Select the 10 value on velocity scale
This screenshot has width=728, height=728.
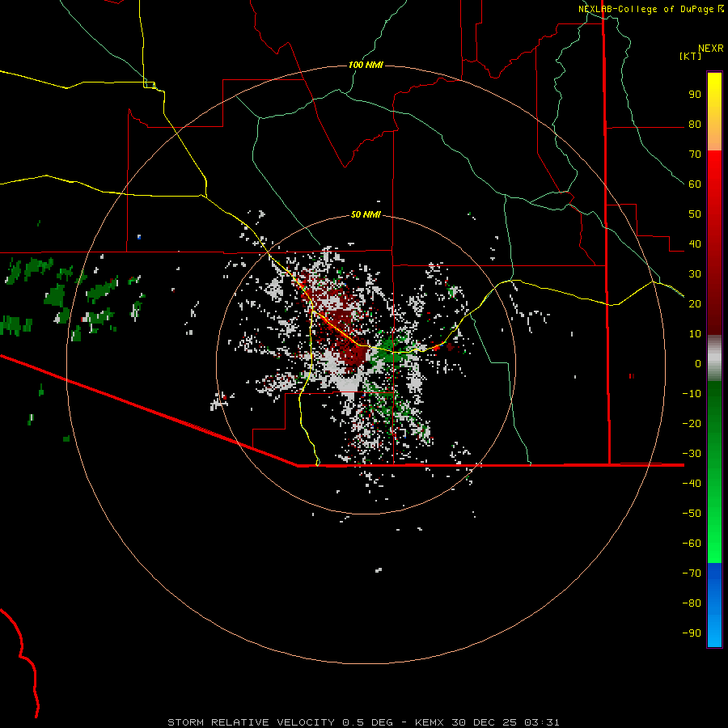[695, 334]
